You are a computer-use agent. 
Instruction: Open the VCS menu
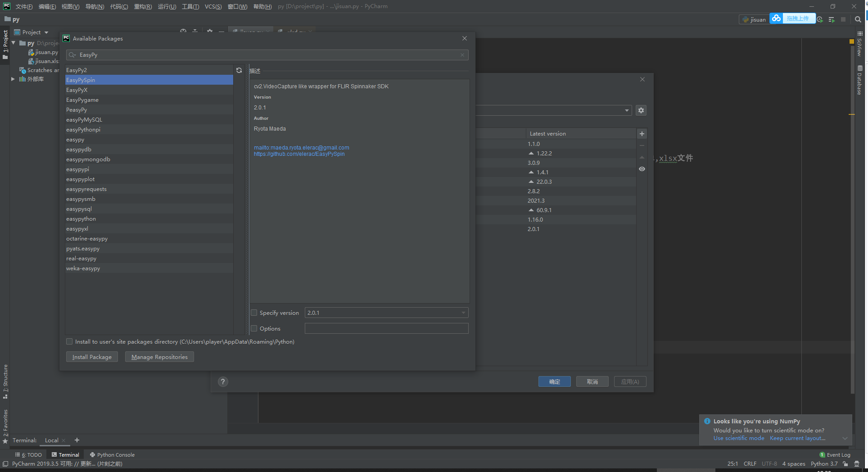[x=213, y=6]
